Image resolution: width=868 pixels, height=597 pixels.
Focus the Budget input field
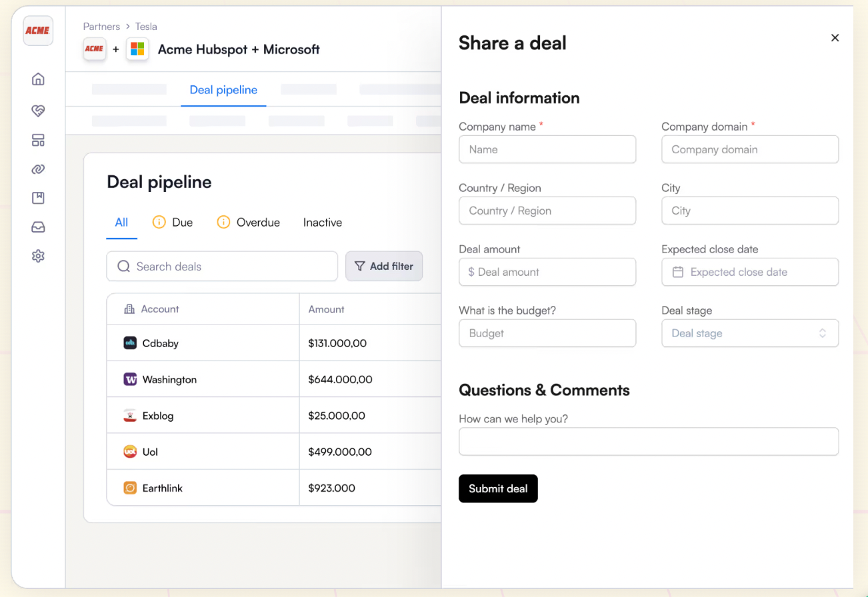pyautogui.click(x=547, y=333)
